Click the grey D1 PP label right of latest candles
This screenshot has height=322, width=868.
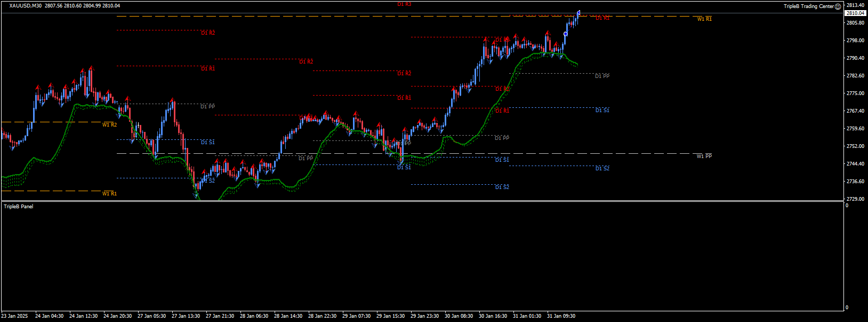coord(602,76)
